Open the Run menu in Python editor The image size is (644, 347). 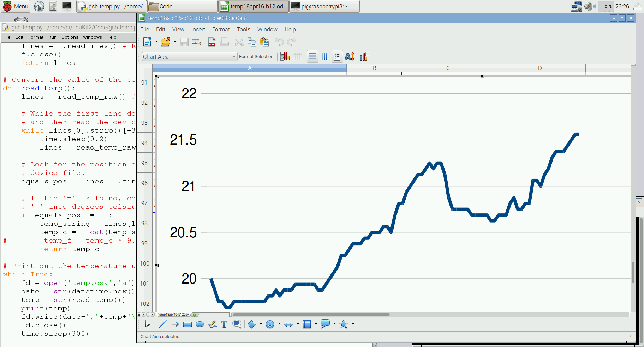(52, 37)
